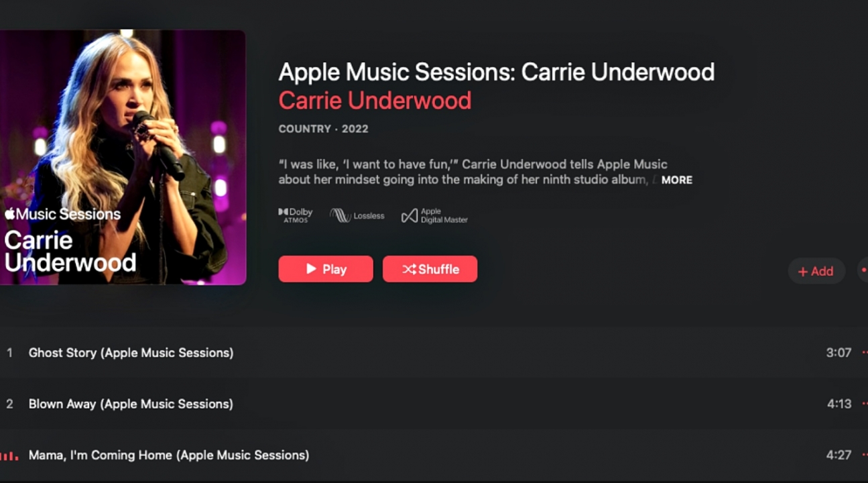Open the Carrie Underwood artist link
This screenshot has width=868, height=483.
click(375, 101)
